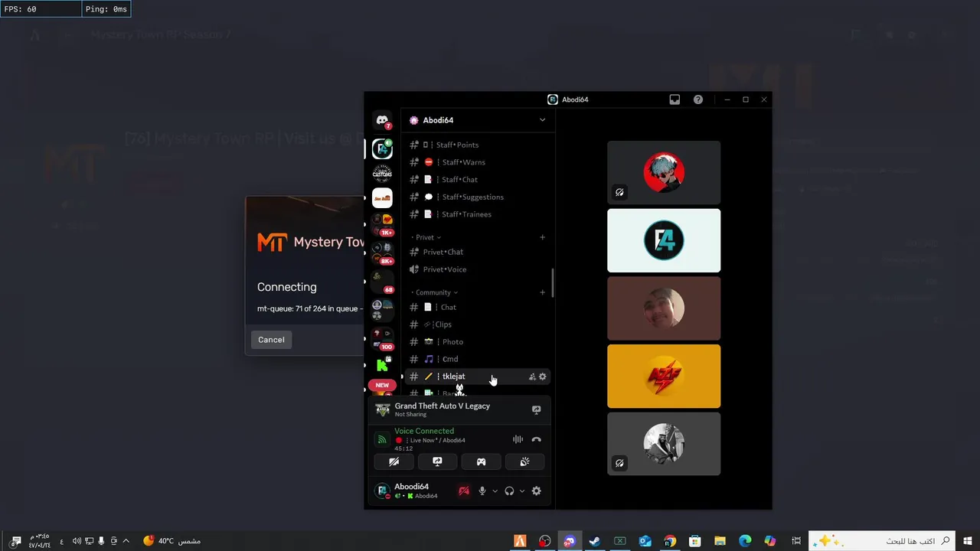Cancel the Mystery Town connection
This screenshot has height=551, width=980.
coord(271,340)
